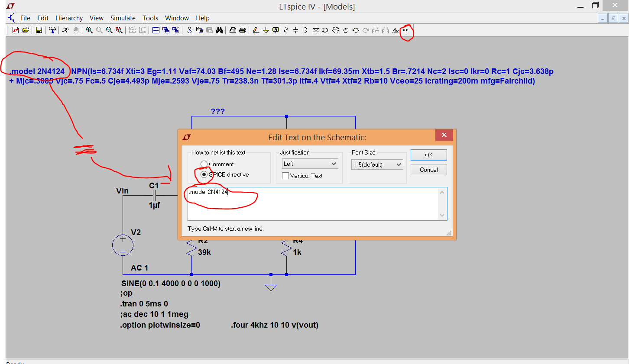Select the draw wire pencil tool
Viewport: 629px width, 364px height.
(256, 30)
